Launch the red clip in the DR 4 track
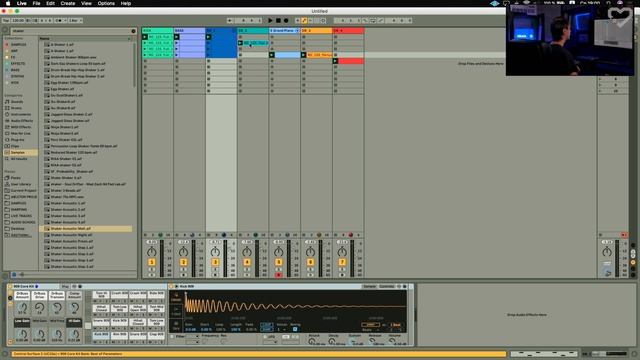Screen dimensions: 640x360 point(336,61)
